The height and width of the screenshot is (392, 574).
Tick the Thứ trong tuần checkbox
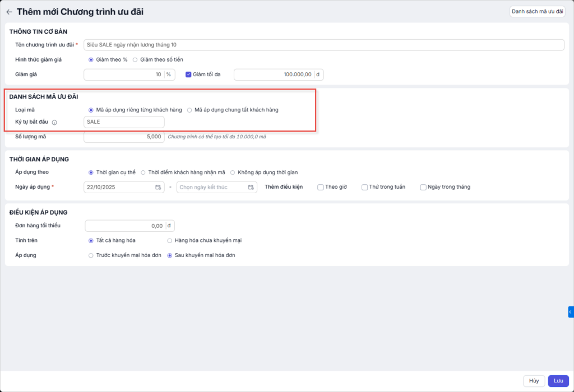[364, 187]
